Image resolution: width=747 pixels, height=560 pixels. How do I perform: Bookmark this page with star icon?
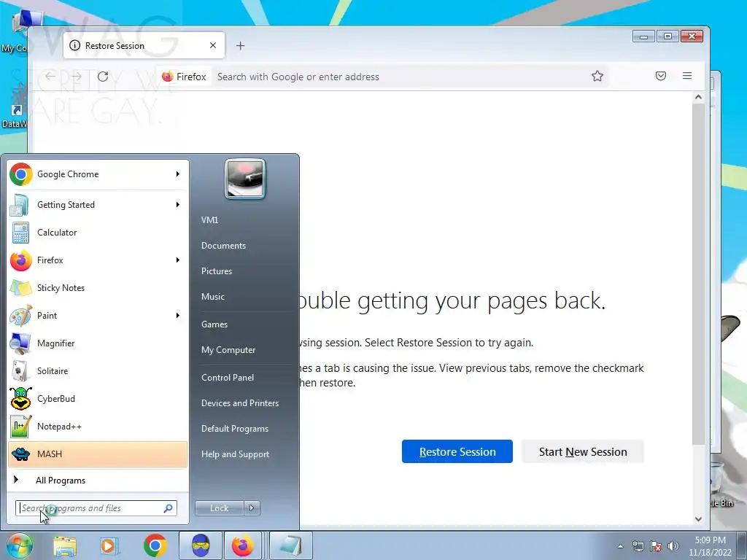pos(597,76)
